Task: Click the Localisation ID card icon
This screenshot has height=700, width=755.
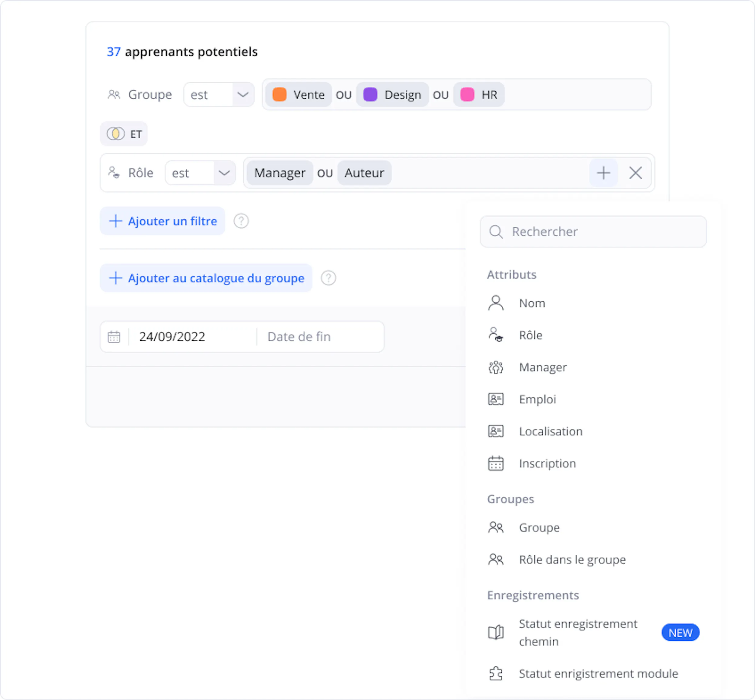Action: tap(496, 431)
